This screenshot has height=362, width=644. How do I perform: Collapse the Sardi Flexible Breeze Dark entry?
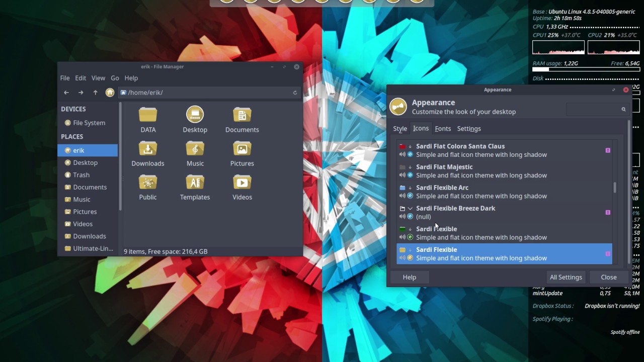coord(410,208)
